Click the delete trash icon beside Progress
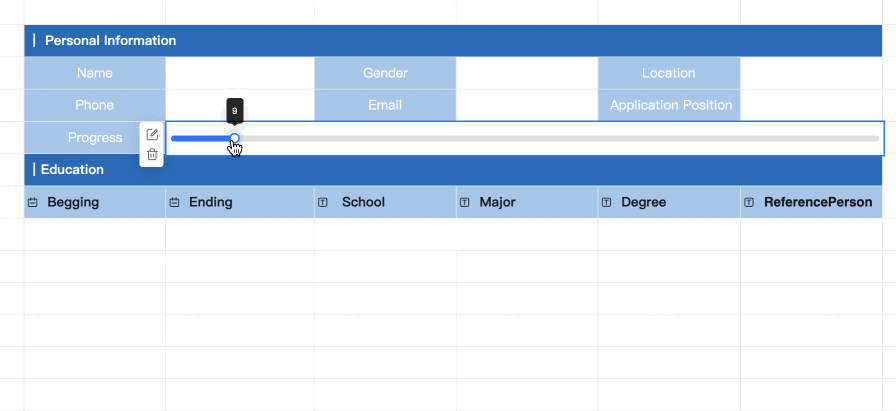Screen dimensions: 896x411 click(x=152, y=154)
